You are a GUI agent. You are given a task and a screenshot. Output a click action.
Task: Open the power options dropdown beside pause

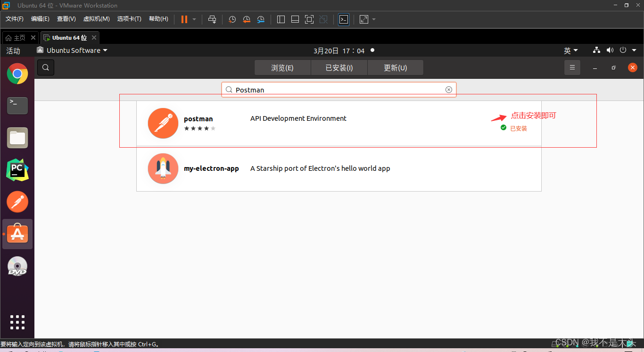point(194,19)
